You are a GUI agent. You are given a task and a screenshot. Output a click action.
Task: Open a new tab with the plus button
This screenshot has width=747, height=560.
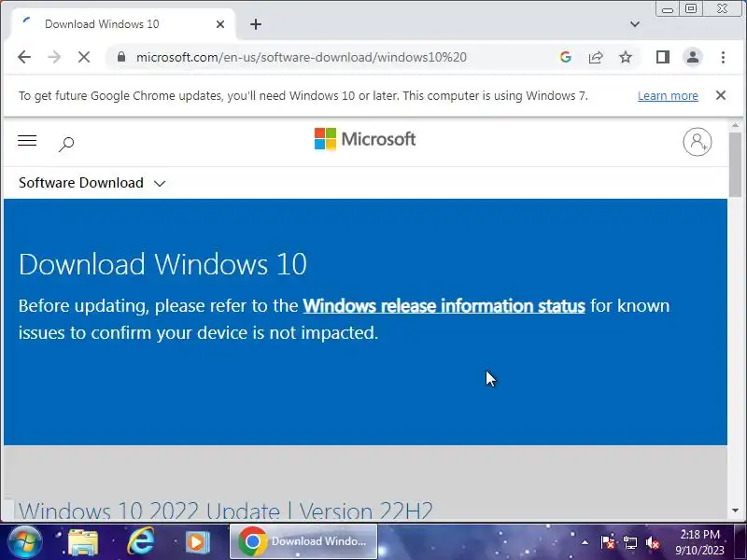pos(256,24)
